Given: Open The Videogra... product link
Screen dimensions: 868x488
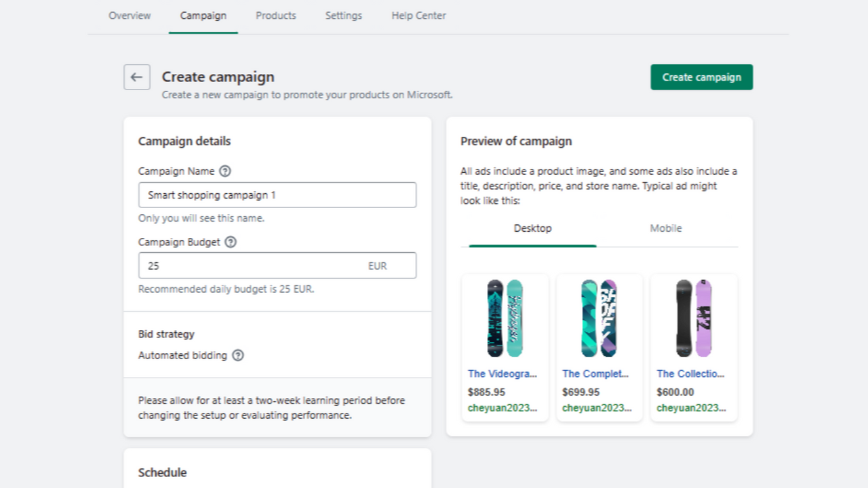Looking at the screenshot, I should 500,373.
